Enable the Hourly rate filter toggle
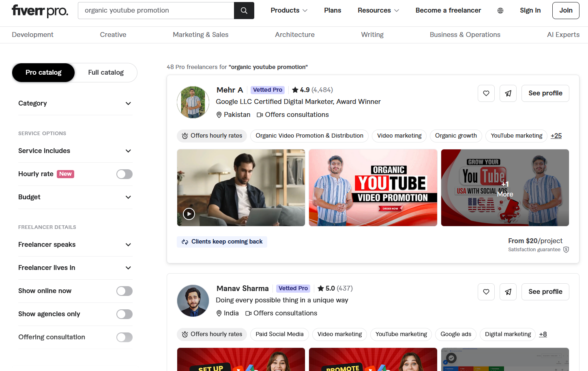This screenshot has height=371, width=588. pos(124,174)
